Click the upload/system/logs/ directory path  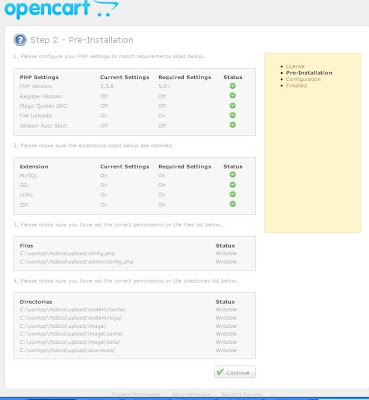pos(71,318)
